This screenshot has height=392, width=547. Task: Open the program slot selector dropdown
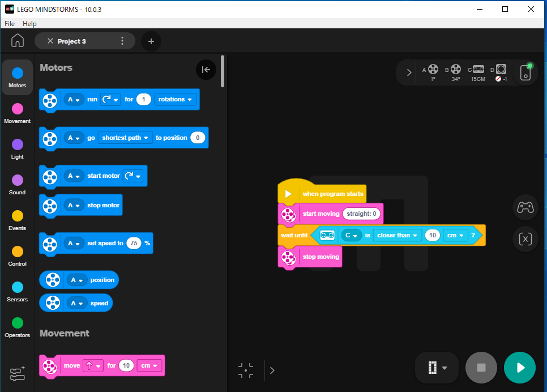coord(437,368)
